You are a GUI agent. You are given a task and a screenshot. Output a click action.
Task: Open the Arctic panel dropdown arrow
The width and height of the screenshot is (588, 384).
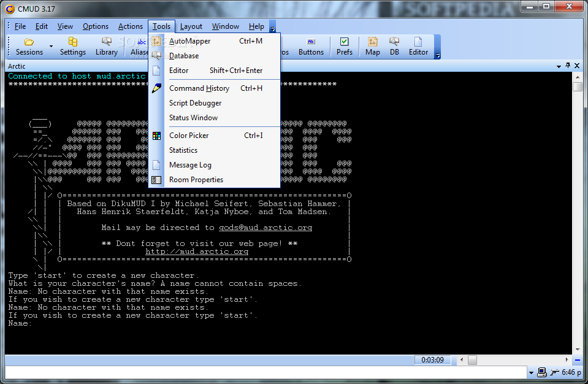click(x=559, y=66)
